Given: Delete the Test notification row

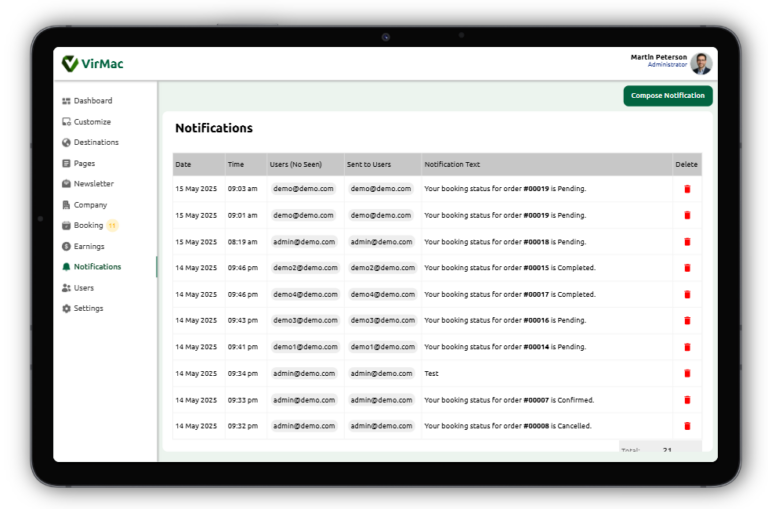Looking at the screenshot, I should pos(687,374).
